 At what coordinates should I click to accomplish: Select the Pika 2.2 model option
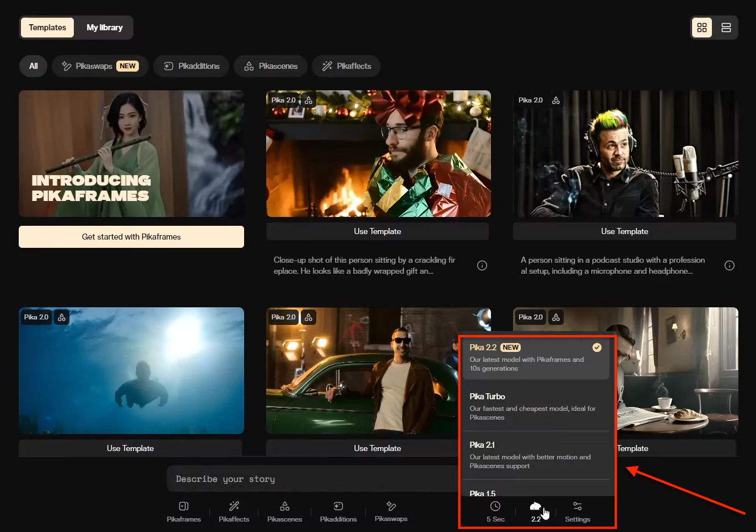(x=536, y=359)
